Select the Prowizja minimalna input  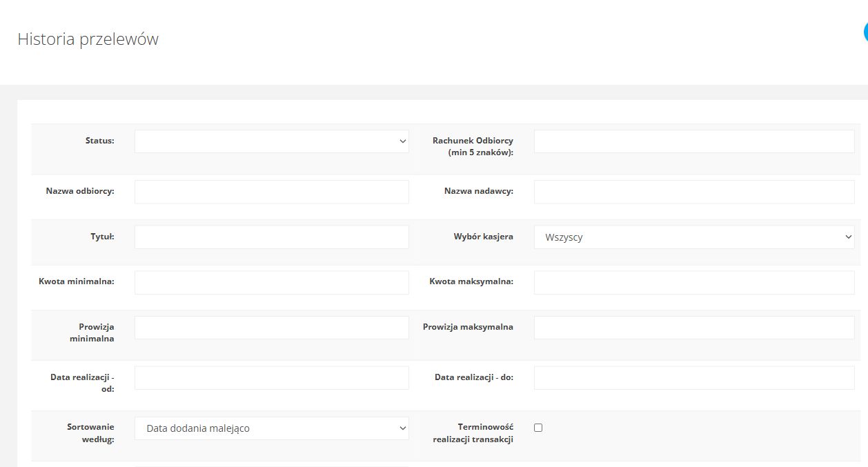coord(271,328)
